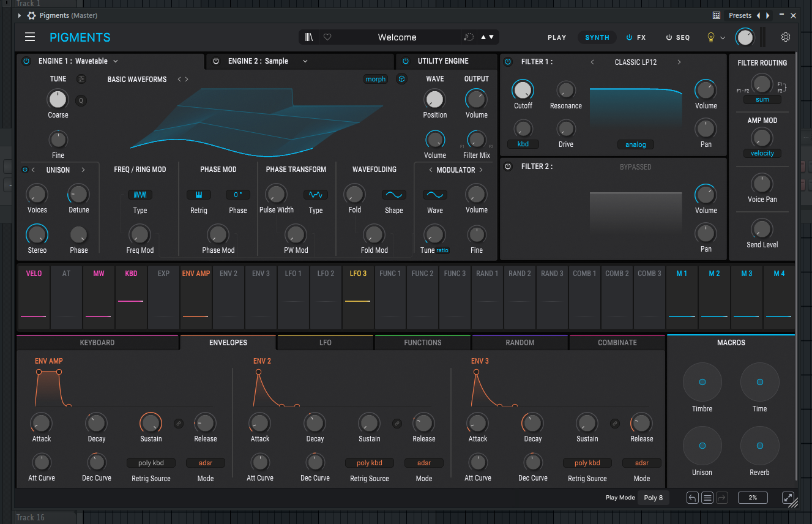Open Engine 1 tuning settings icon

[x=81, y=79]
